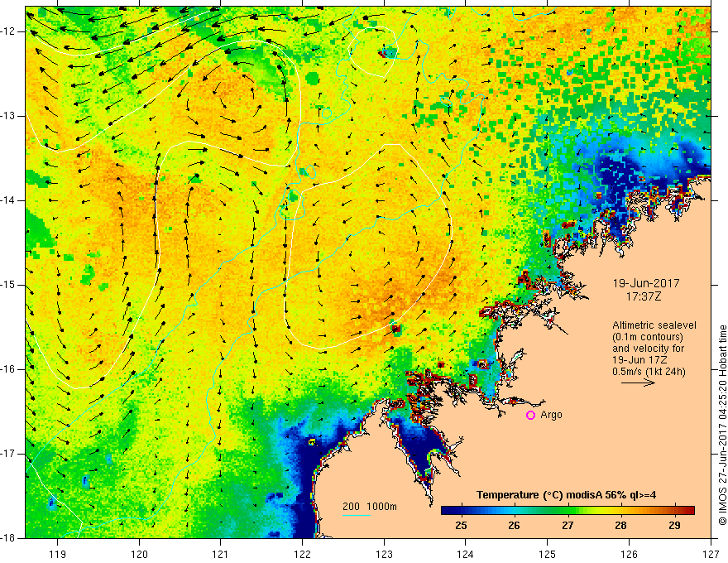Click the magenta Argo float marker circle
The height and width of the screenshot is (563, 728).
pyautogui.click(x=530, y=415)
